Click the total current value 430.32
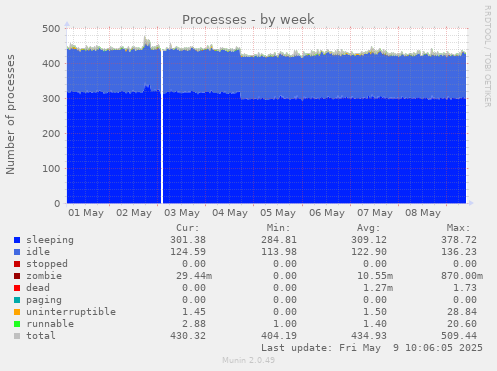The image size is (497, 371). coord(188,336)
